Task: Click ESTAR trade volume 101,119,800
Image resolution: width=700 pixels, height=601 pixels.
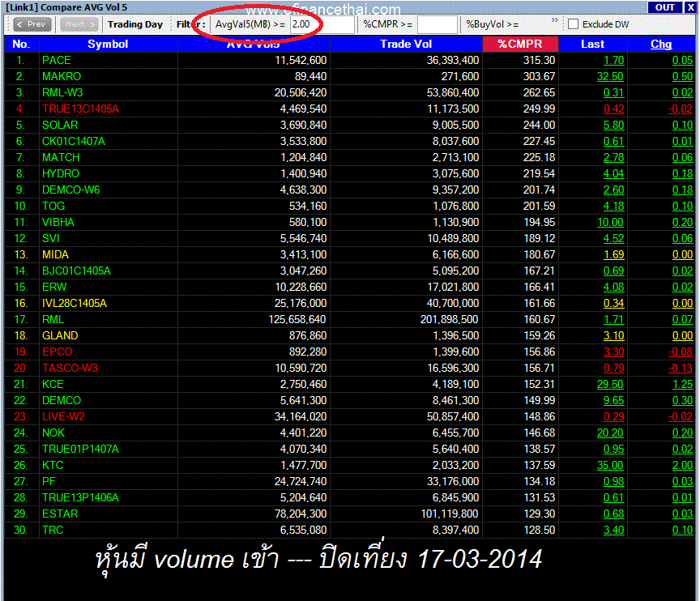Action: coord(449,514)
